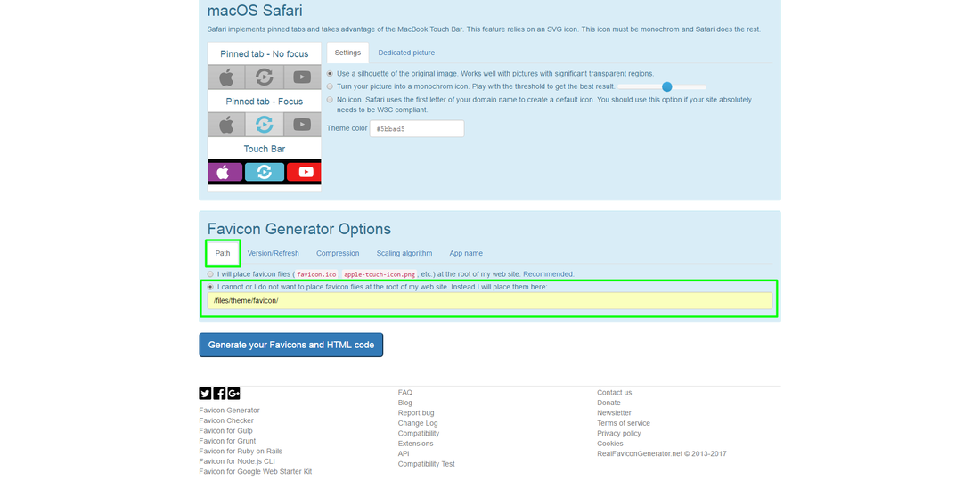
Task: Open Favicon for Node.js CLI link
Action: (x=237, y=461)
